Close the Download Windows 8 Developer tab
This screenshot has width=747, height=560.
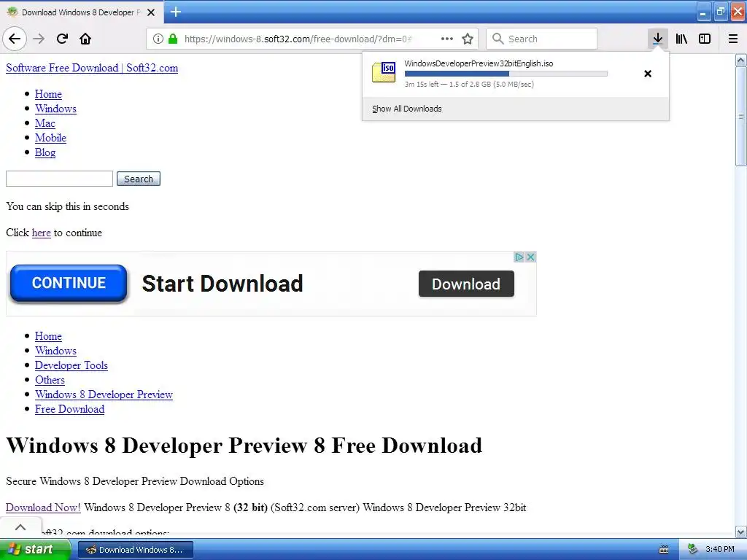[151, 12]
